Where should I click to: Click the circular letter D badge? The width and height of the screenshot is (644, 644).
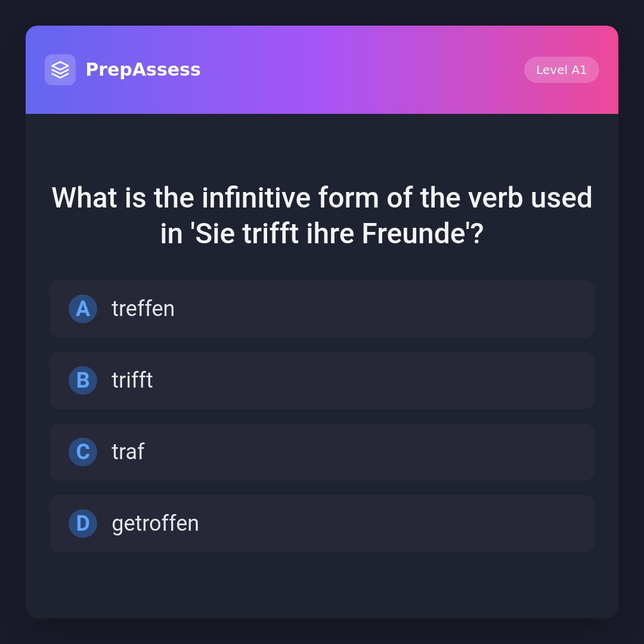coord(83,524)
